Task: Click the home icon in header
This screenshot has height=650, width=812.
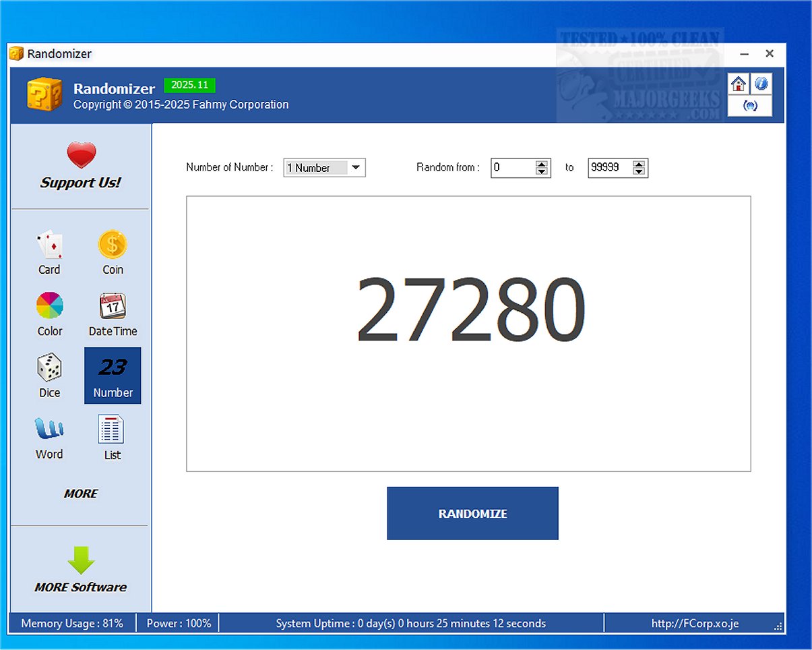Action: coord(739,84)
